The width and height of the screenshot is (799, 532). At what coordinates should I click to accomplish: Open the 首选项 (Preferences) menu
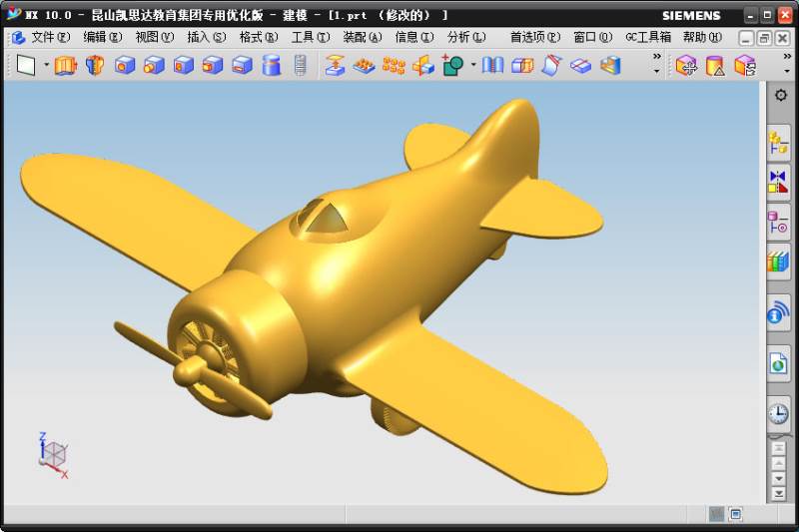point(534,37)
